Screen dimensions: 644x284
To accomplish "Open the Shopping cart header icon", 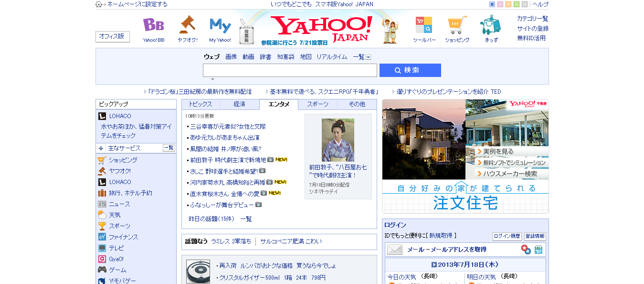I will tap(457, 25).
